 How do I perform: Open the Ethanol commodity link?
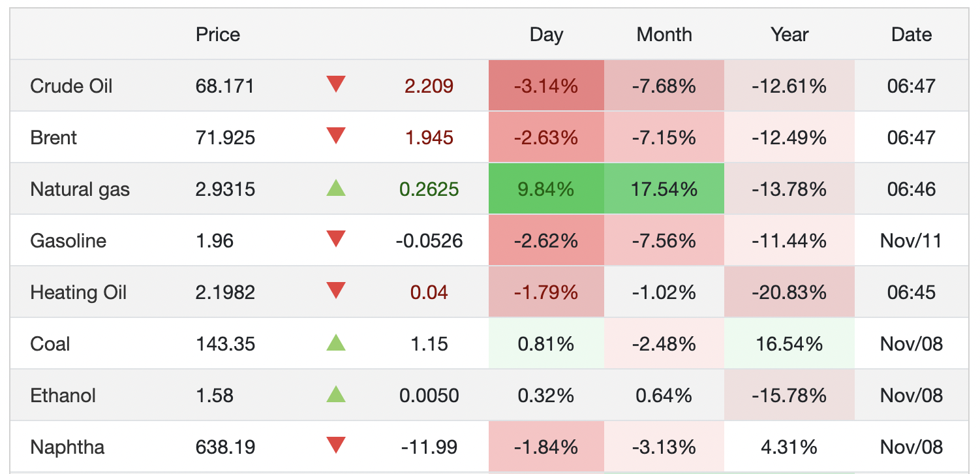63,396
